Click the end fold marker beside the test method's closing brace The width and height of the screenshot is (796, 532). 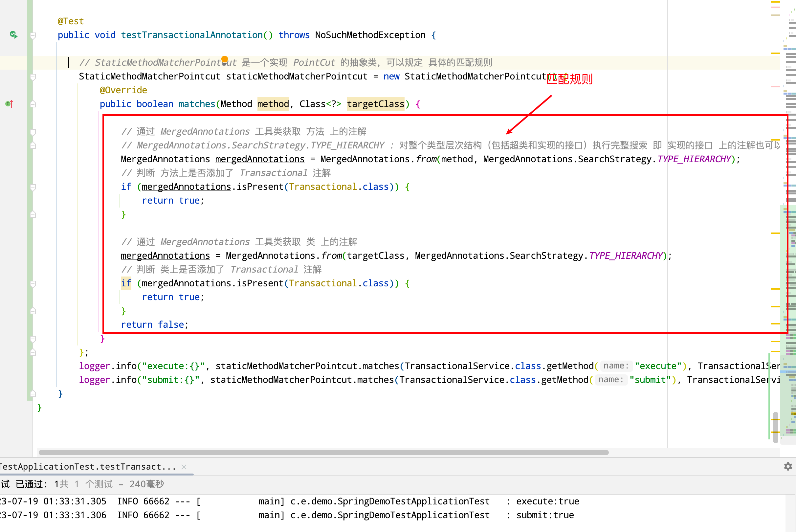click(33, 394)
